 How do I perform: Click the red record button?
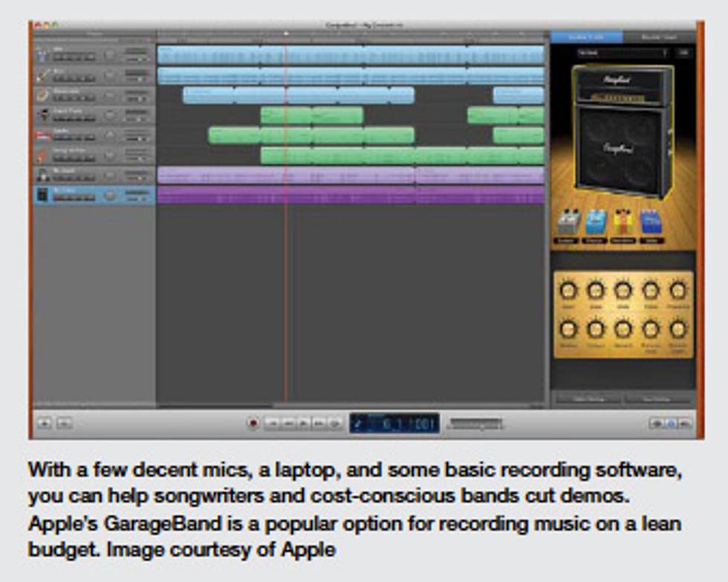[x=253, y=423]
